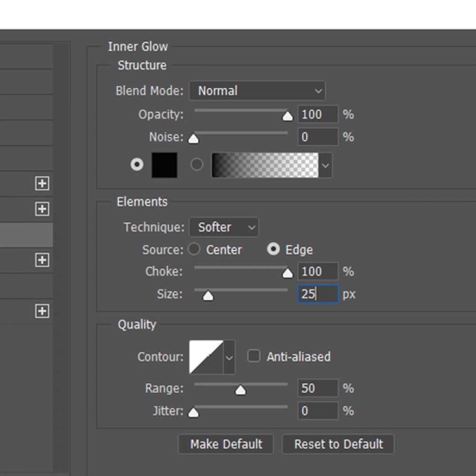
Task: Select Center as the glow source
Action: [x=194, y=249]
